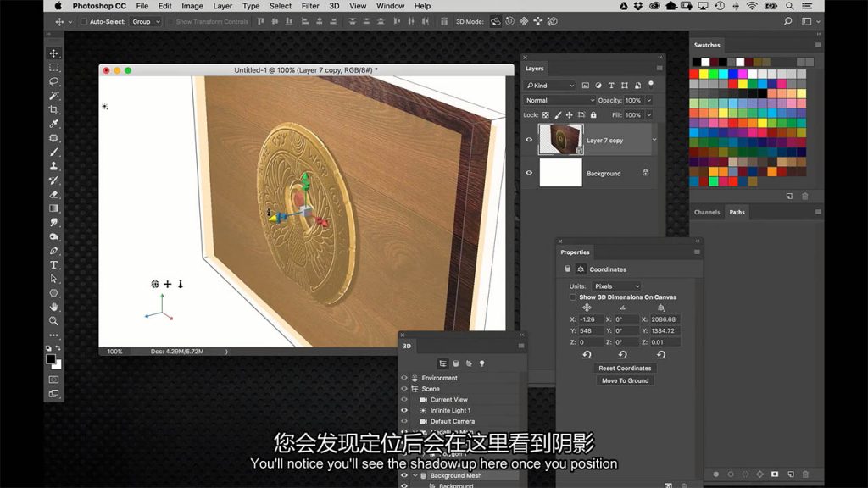Open the Normal blend mode dropdown
The height and width of the screenshot is (488, 868).
tap(559, 100)
